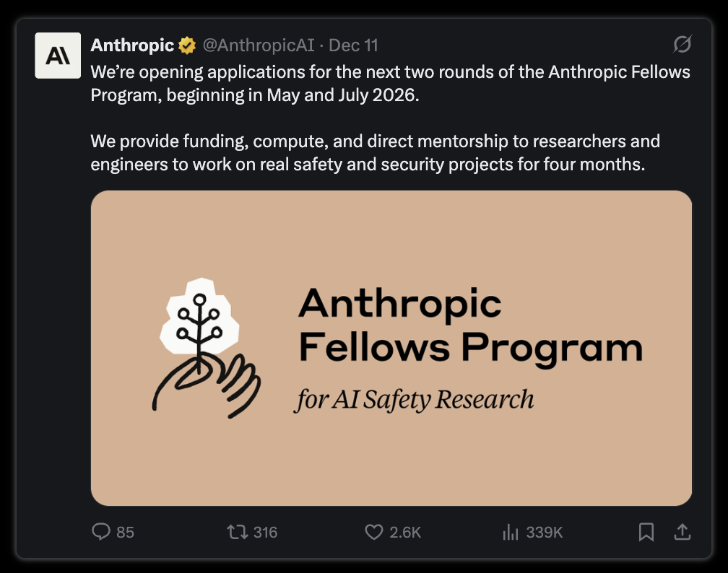
Task: Click the 85 replies count
Action: (x=125, y=532)
